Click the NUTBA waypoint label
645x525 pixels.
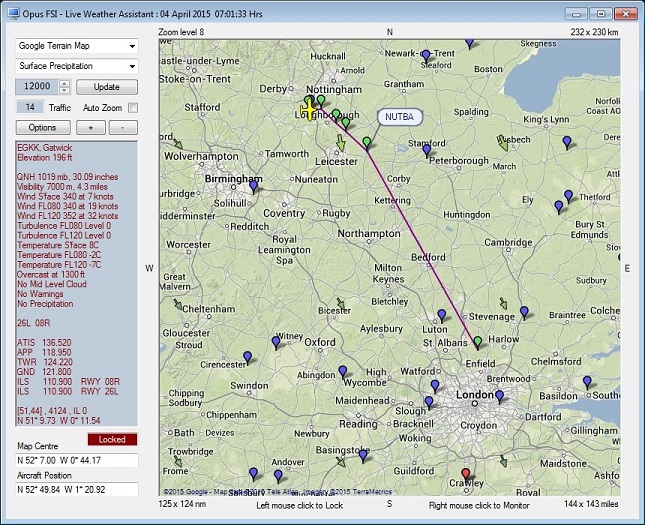tap(399, 117)
